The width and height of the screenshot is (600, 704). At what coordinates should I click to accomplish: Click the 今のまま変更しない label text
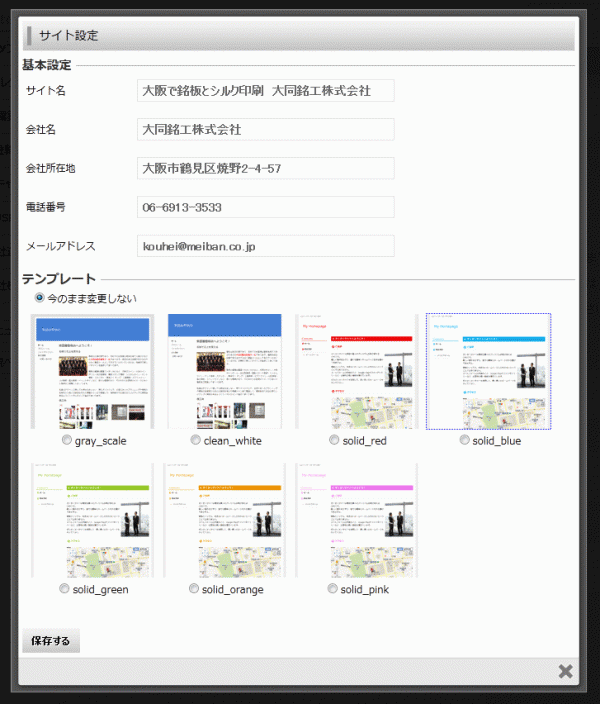click(x=92, y=299)
